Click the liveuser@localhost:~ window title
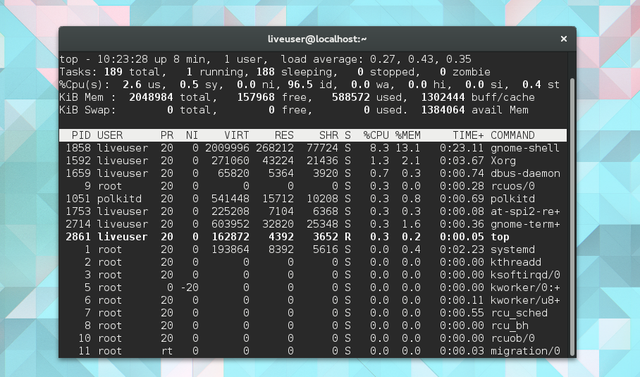 pyautogui.click(x=317, y=39)
